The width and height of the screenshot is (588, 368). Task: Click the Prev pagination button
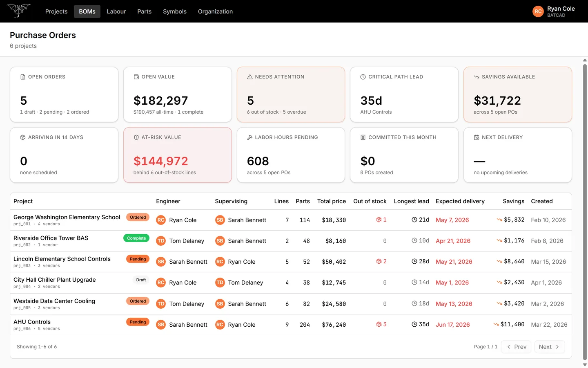pos(516,347)
